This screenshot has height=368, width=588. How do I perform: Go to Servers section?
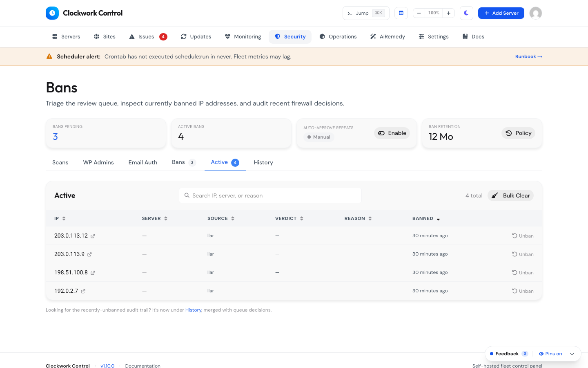[66, 37]
